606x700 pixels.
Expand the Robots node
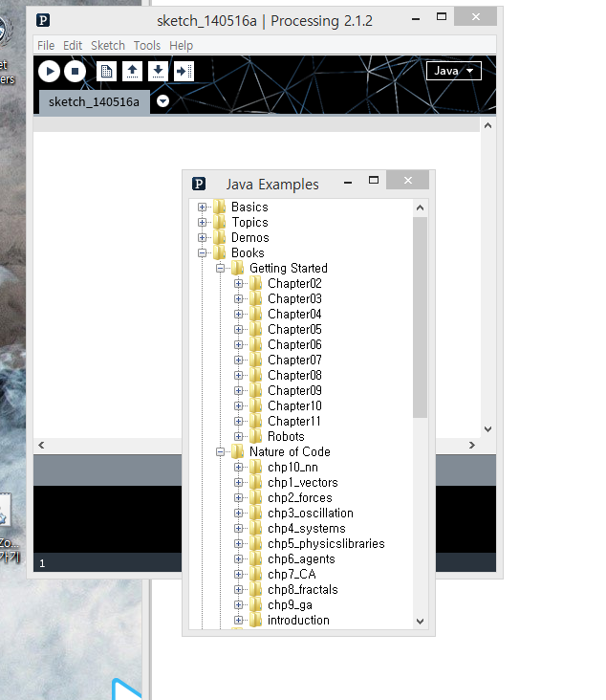pyautogui.click(x=239, y=437)
